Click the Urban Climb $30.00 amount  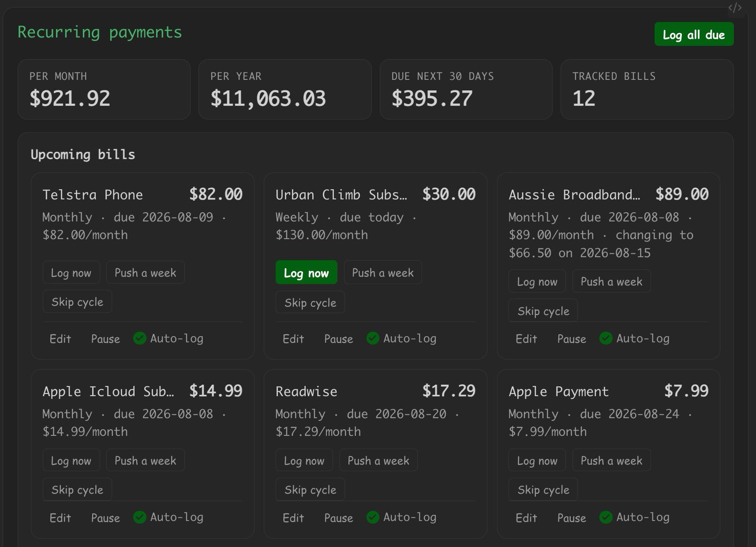pyautogui.click(x=449, y=194)
